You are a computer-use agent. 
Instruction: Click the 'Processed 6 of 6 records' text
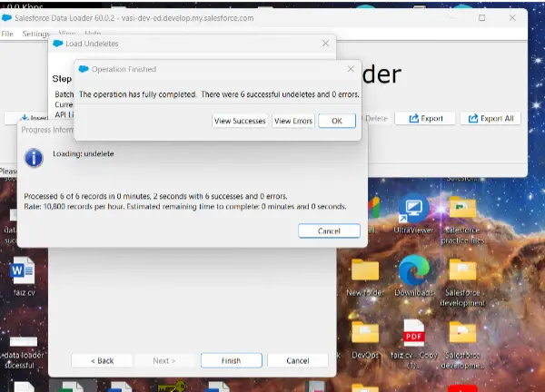tap(155, 196)
